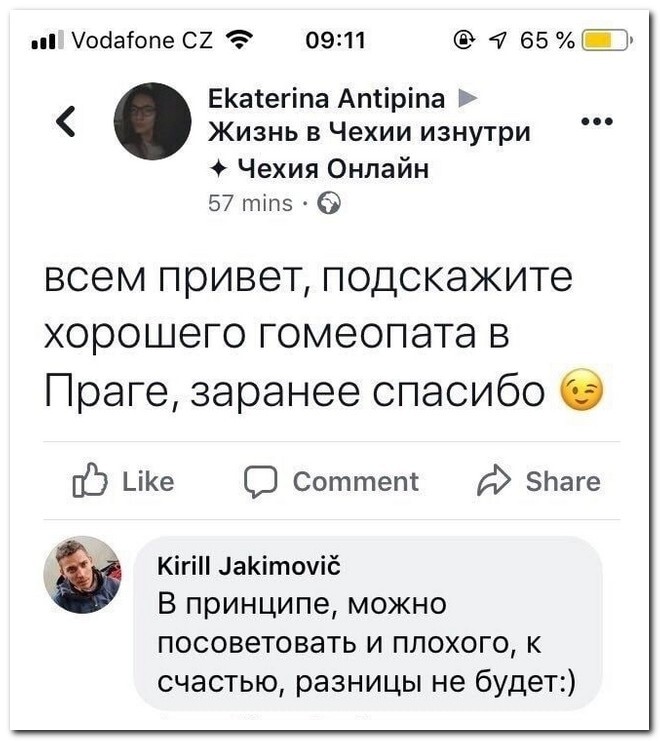Tap the battery indicator icon
The image size is (660, 741).
[x=605, y=41]
